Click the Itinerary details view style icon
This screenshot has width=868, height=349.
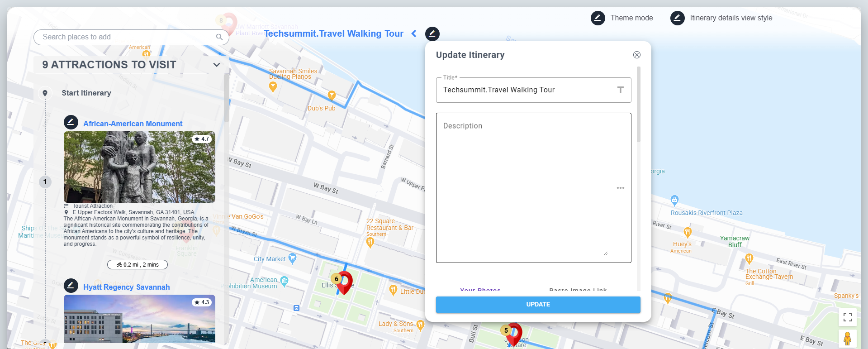(x=677, y=18)
